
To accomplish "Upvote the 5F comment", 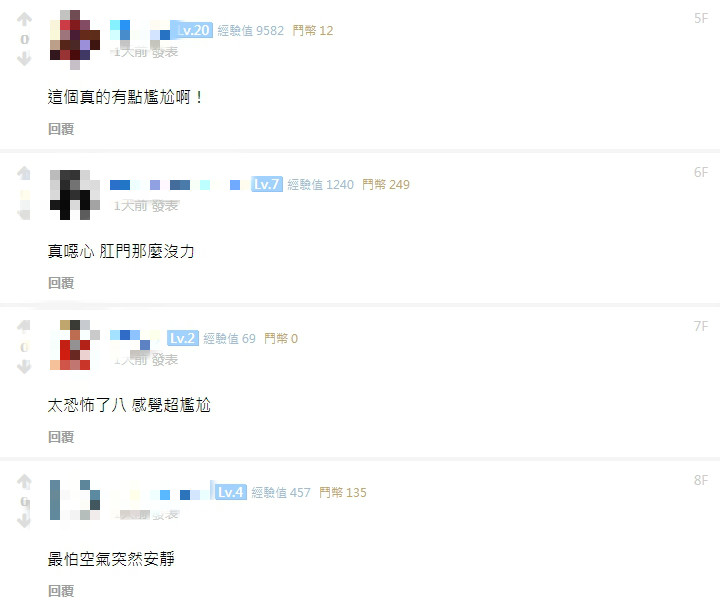I will [24, 19].
